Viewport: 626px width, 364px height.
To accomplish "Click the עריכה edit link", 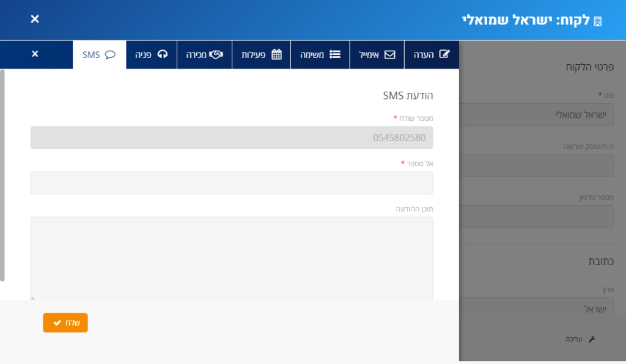I will 573,339.
